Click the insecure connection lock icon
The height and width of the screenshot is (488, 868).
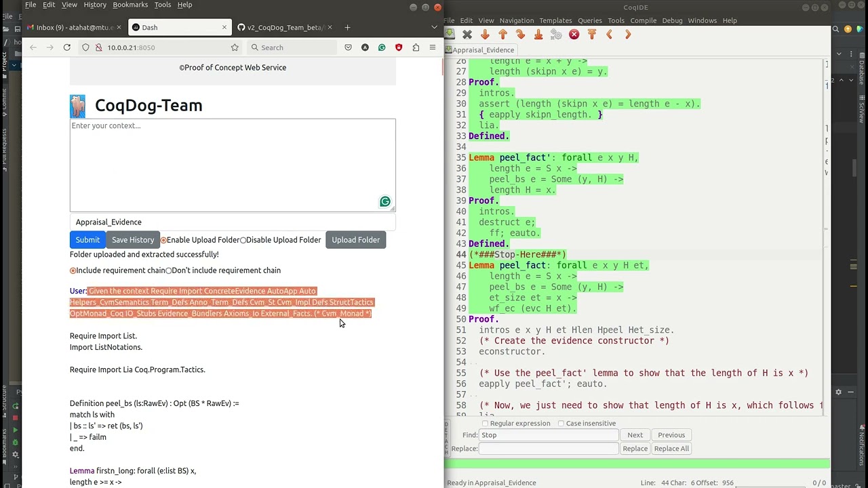click(x=98, y=47)
